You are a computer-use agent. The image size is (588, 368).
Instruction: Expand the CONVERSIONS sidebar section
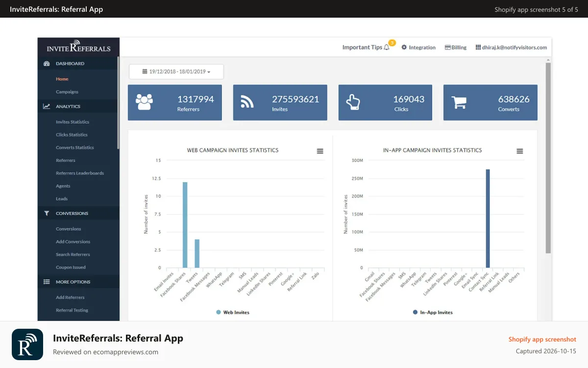[78, 213]
